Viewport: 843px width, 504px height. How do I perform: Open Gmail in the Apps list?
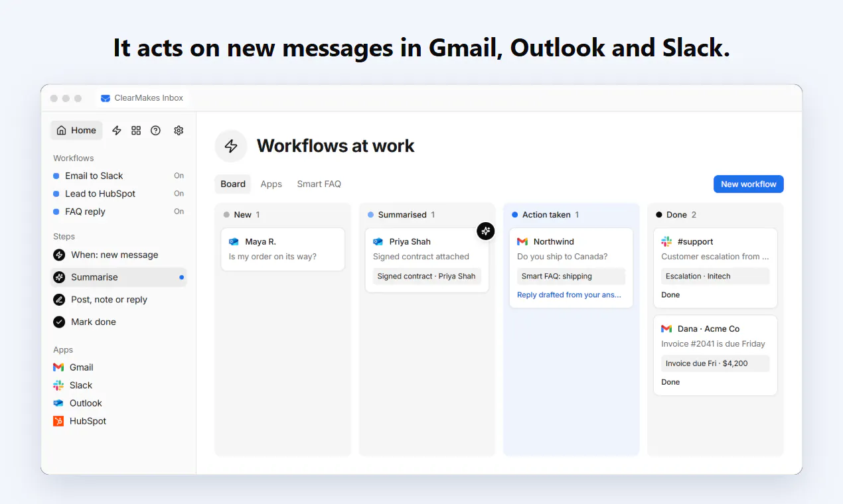81,367
